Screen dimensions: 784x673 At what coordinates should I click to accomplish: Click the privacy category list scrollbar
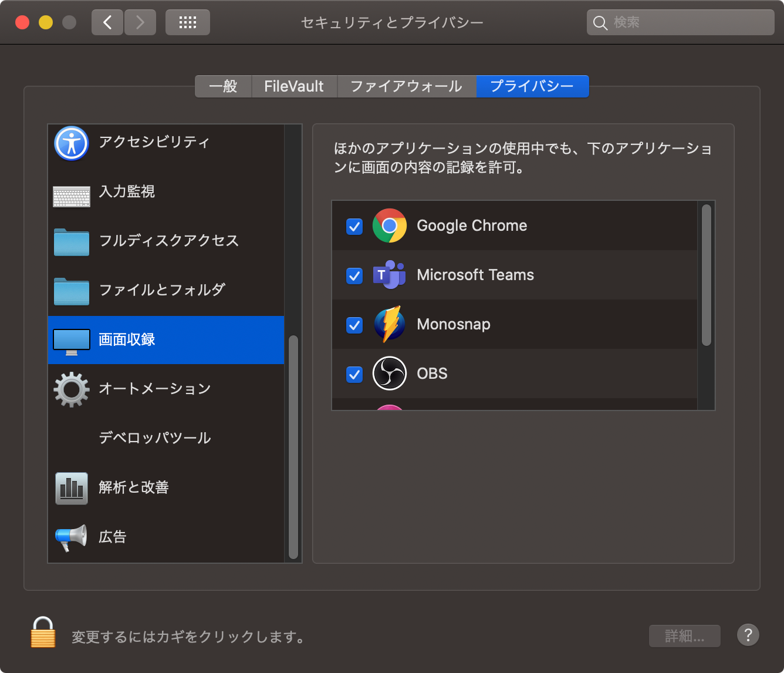click(293, 447)
